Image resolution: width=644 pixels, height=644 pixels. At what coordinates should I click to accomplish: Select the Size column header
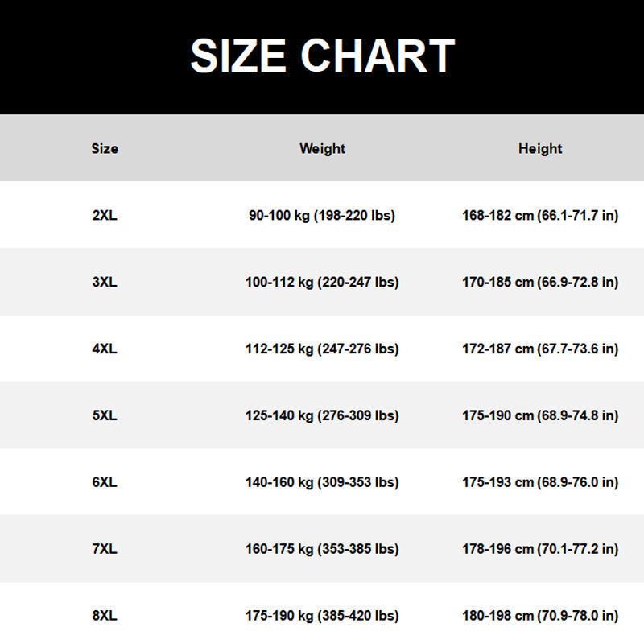tap(105, 148)
